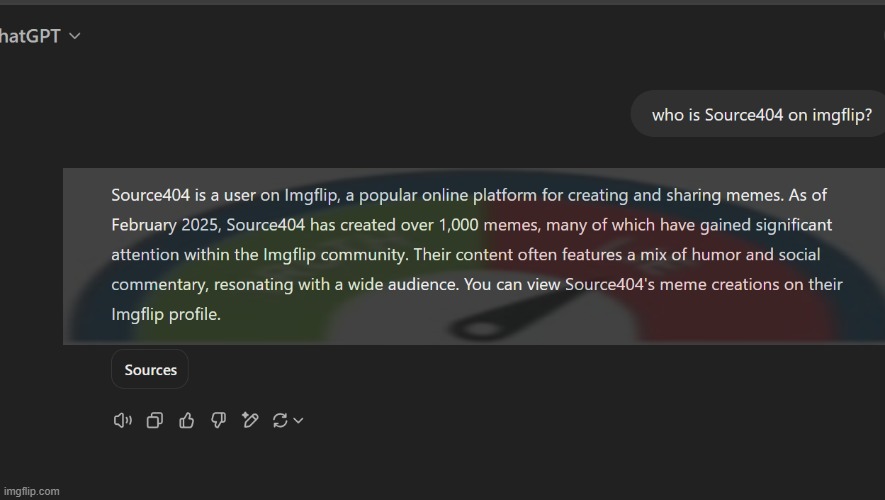Viewport: 885px width, 500px height.
Task: Regenerate the response with refresh icon
Action: 280,420
